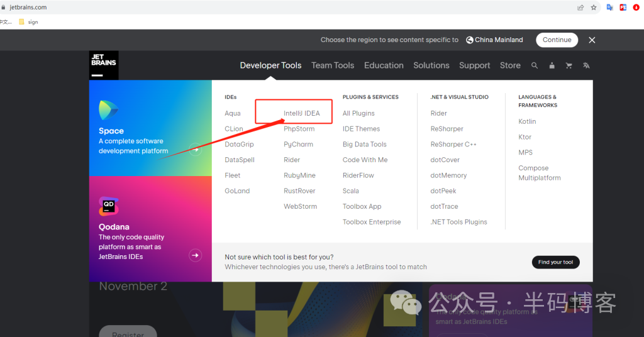
Task: Open the .NET Tools Plugins link
Action: click(458, 222)
